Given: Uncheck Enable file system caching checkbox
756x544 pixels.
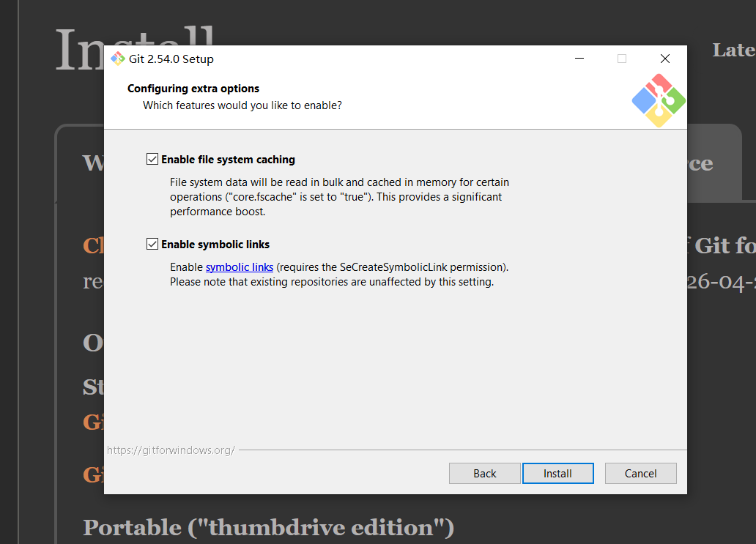Looking at the screenshot, I should coord(152,159).
